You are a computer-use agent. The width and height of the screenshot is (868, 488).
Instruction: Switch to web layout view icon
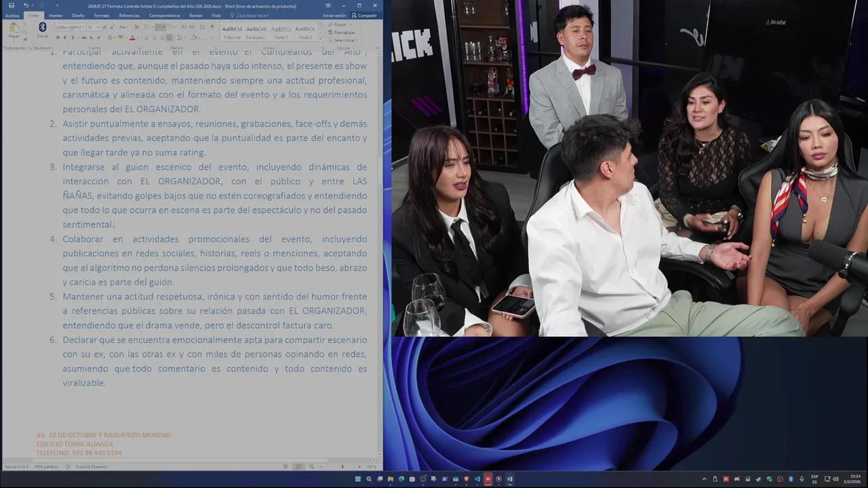click(x=311, y=466)
